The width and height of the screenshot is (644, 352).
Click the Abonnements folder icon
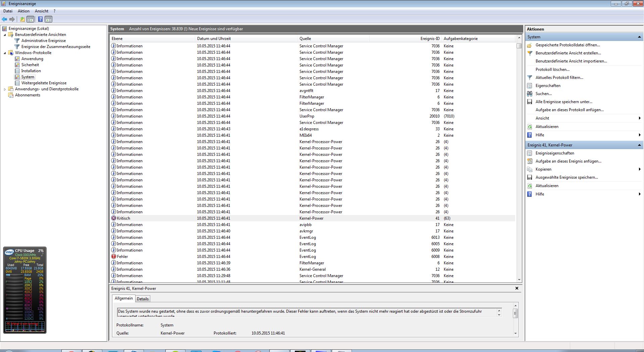click(11, 95)
